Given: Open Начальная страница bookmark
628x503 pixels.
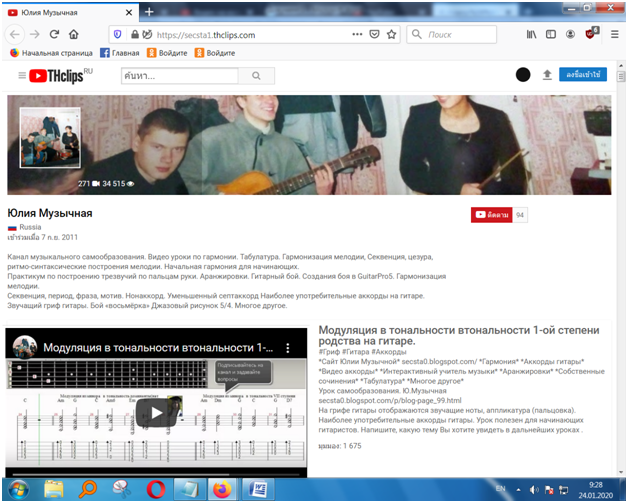Looking at the screenshot, I should pos(51,53).
